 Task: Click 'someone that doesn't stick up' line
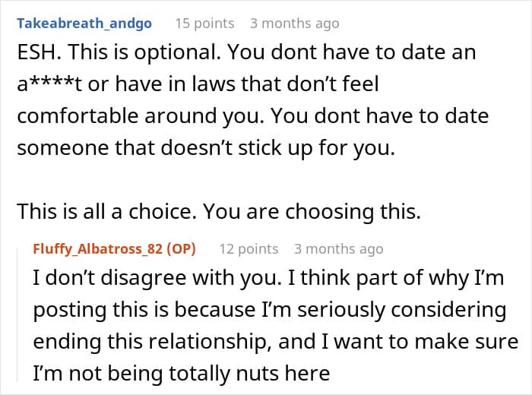[x=206, y=148]
